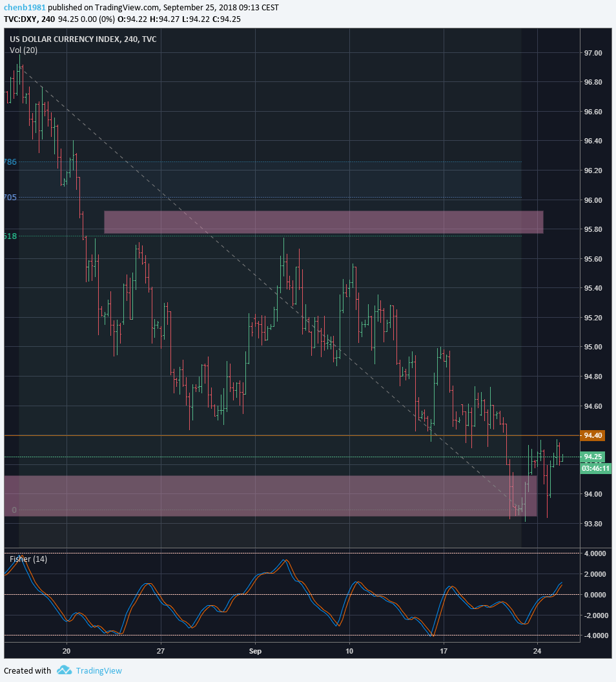The height and width of the screenshot is (682, 616).
Task: Click the 97.00 price axis value
Action: (x=593, y=53)
